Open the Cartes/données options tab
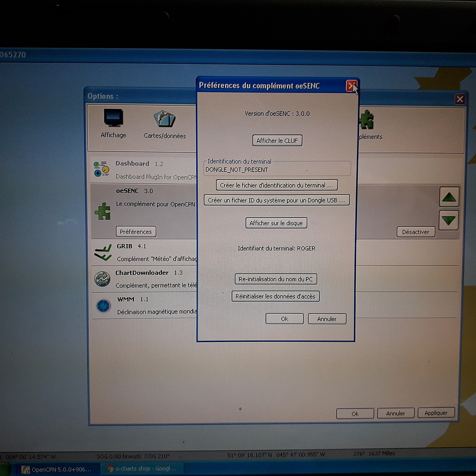This screenshot has width=476, height=476. [165, 125]
